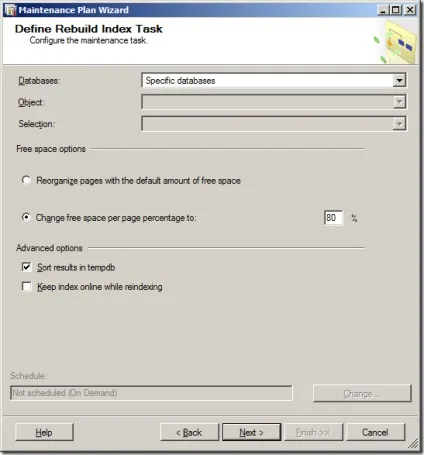Viewport: 424px width, 455px height.
Task: Select Reorganize pages with default free space
Action: click(26, 180)
